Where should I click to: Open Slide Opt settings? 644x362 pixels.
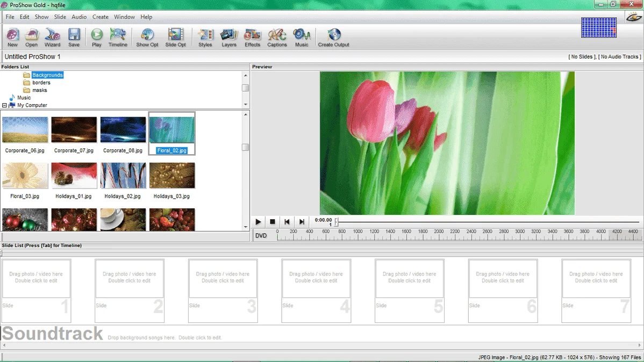(175, 38)
